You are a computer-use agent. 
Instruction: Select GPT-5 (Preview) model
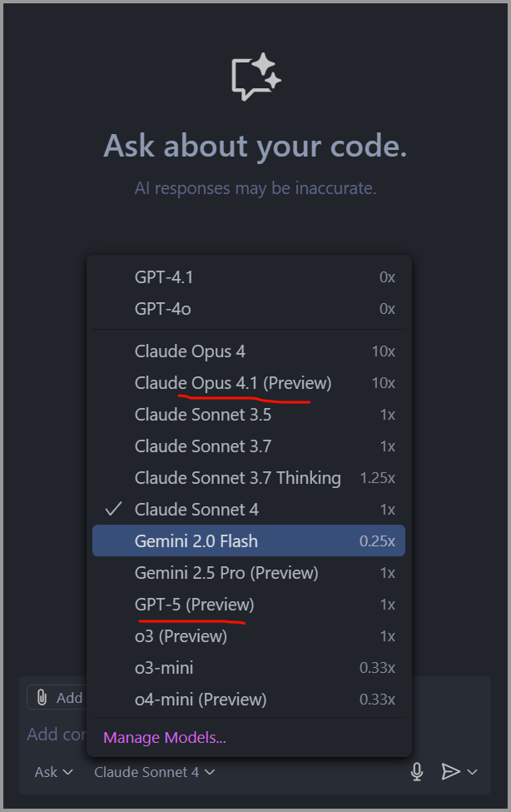(195, 605)
